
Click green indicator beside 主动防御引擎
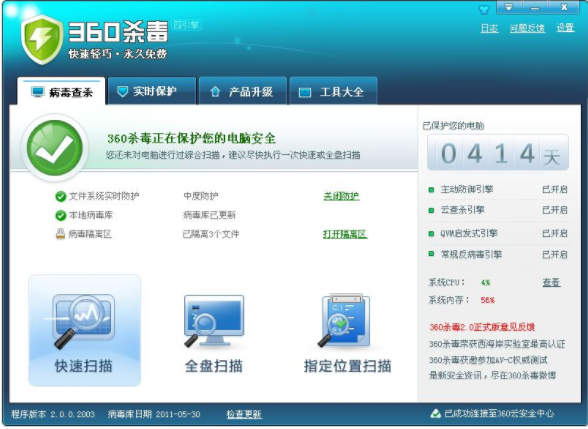coord(431,190)
